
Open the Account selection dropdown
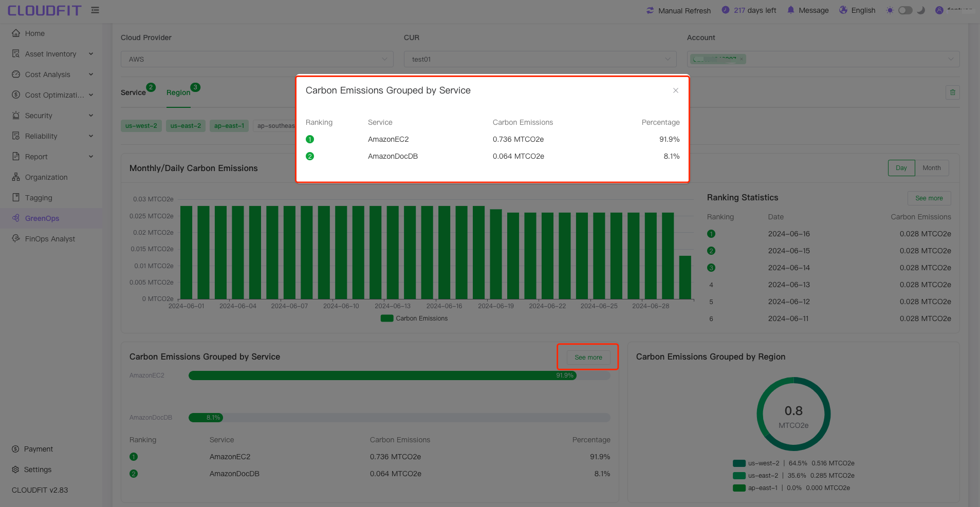[823, 59]
